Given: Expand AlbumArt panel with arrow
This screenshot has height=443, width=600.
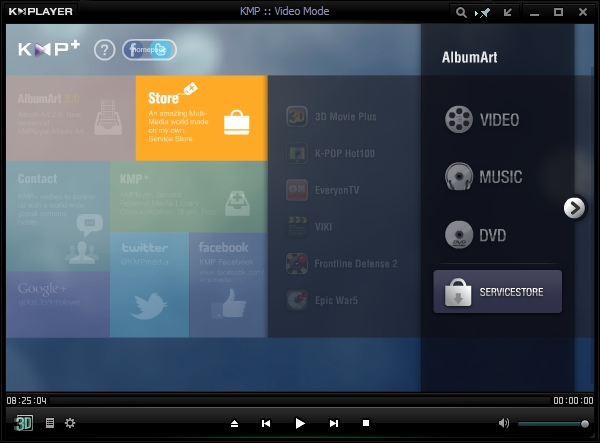Looking at the screenshot, I should pyautogui.click(x=574, y=207).
